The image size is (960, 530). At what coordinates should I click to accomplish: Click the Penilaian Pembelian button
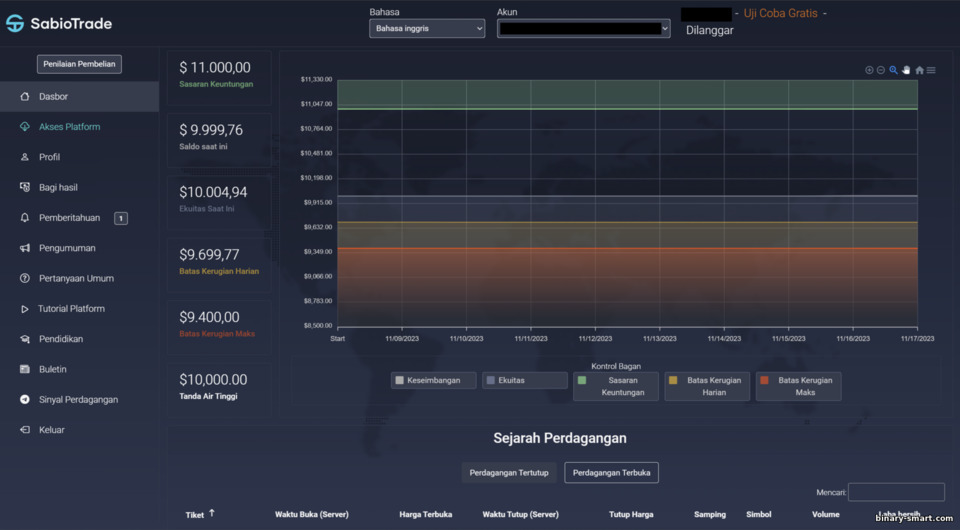click(x=79, y=64)
